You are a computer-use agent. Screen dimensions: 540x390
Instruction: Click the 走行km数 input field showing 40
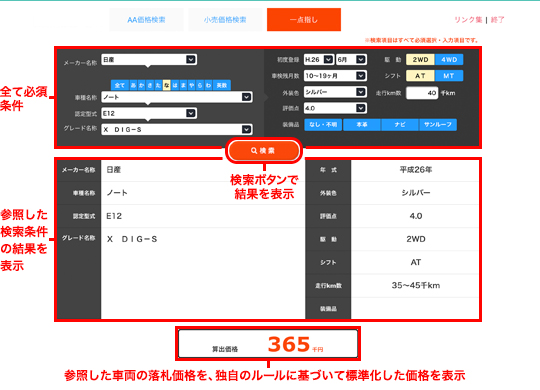[x=422, y=93]
